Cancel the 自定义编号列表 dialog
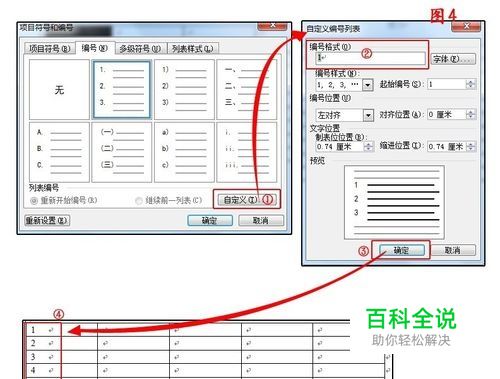Image resolution: width=500 pixels, height=379 pixels. click(x=453, y=250)
